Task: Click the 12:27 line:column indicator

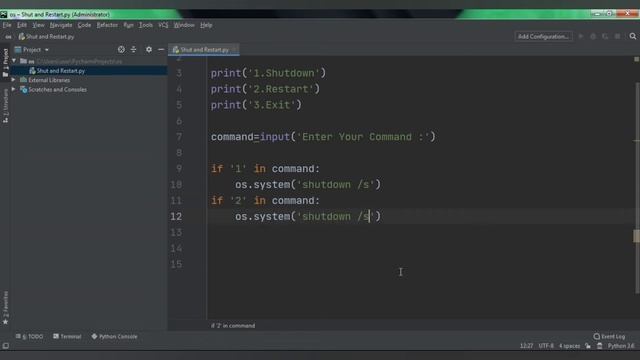Action: click(x=526, y=346)
